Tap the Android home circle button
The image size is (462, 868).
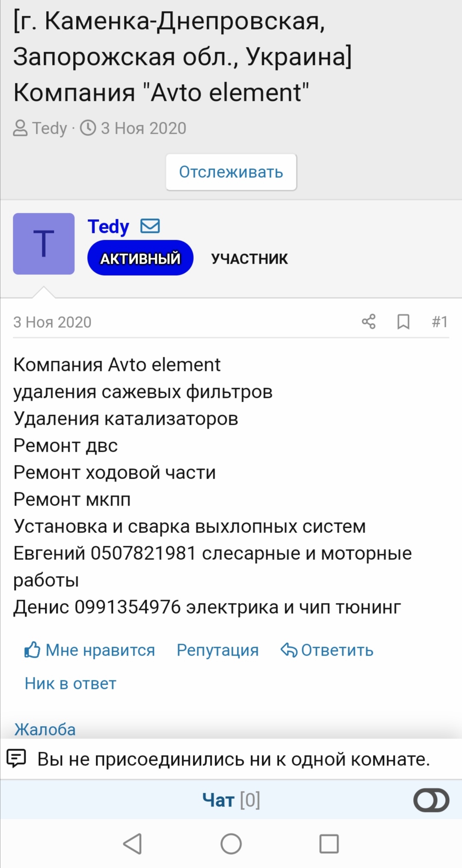[231, 844]
